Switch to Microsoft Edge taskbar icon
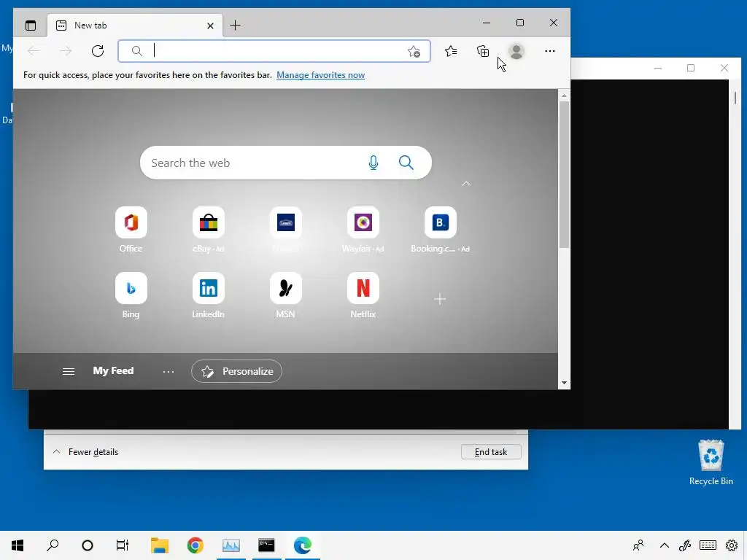The image size is (747, 560). click(x=303, y=545)
